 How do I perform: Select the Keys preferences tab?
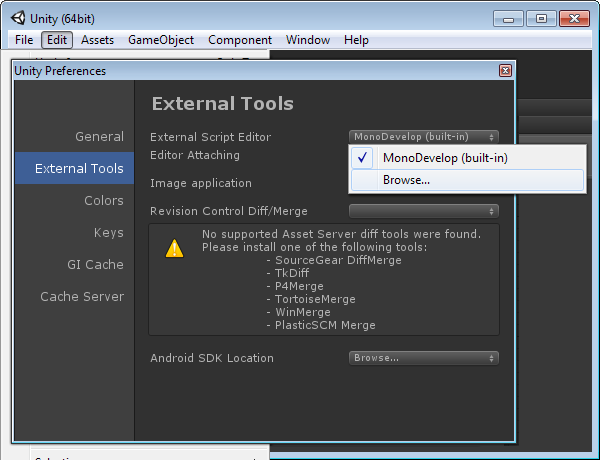[75, 232]
